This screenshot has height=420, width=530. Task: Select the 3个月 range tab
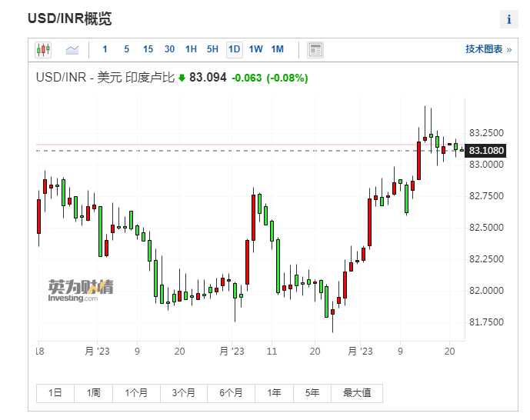coord(183,392)
